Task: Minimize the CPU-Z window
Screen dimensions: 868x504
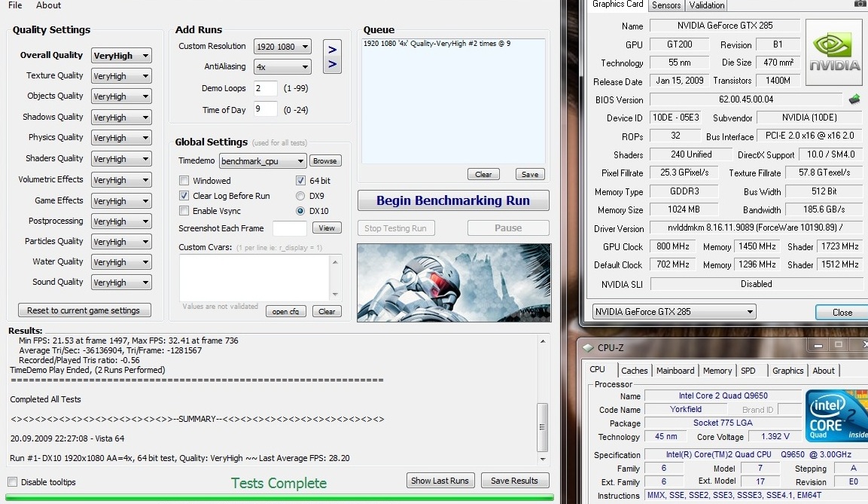Action: coord(818,346)
